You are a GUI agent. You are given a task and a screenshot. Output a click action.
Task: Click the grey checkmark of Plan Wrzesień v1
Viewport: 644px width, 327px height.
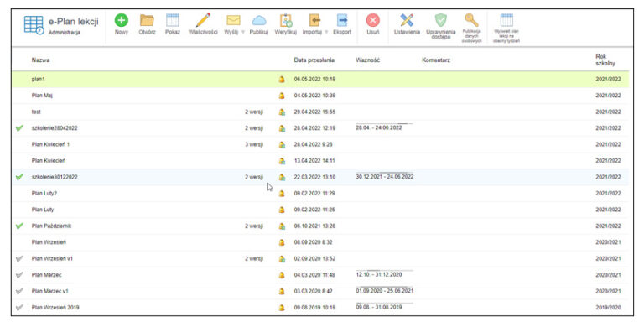tap(19, 259)
